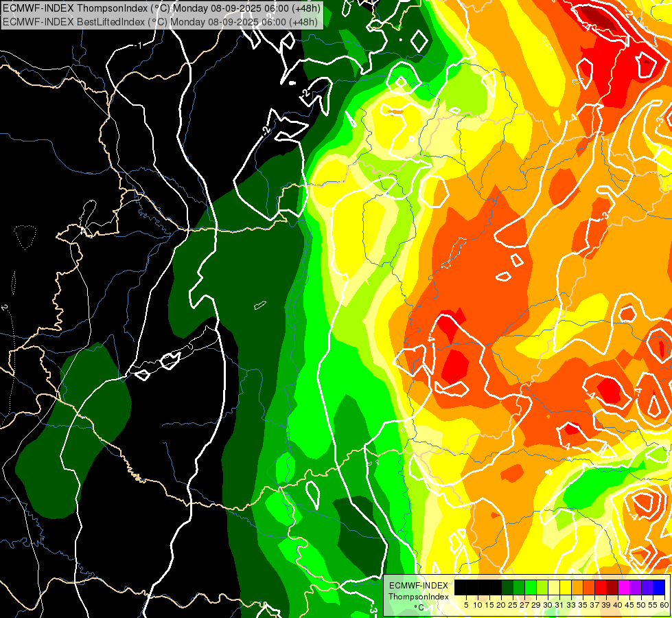
Task: Click the dark red 39–40 legend swatch
Action: click(x=612, y=587)
